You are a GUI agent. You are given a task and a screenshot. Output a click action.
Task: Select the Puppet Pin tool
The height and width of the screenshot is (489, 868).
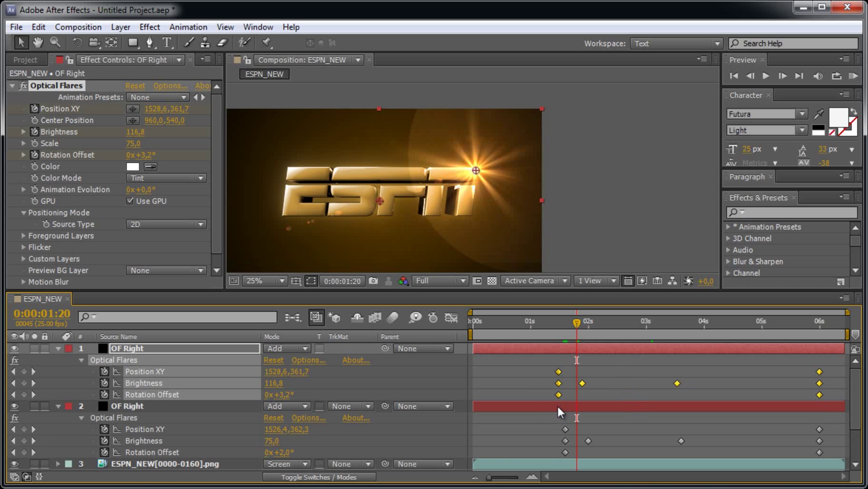point(266,42)
